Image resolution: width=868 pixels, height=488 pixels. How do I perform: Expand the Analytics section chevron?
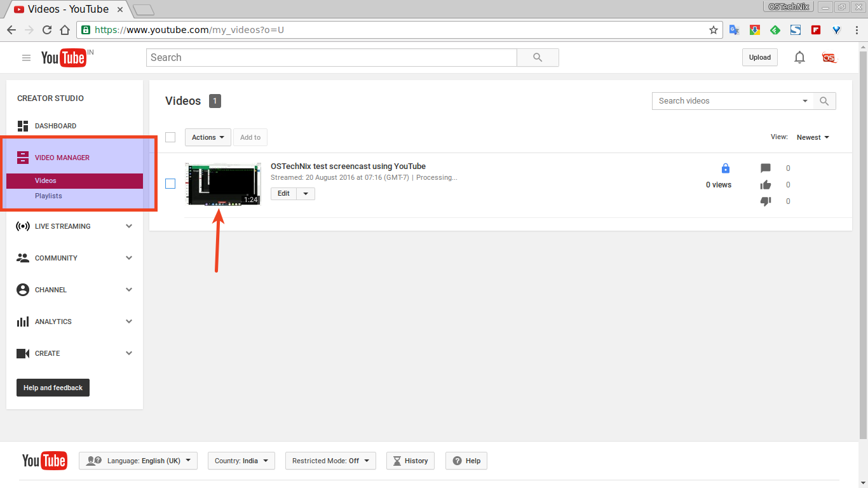click(x=129, y=322)
